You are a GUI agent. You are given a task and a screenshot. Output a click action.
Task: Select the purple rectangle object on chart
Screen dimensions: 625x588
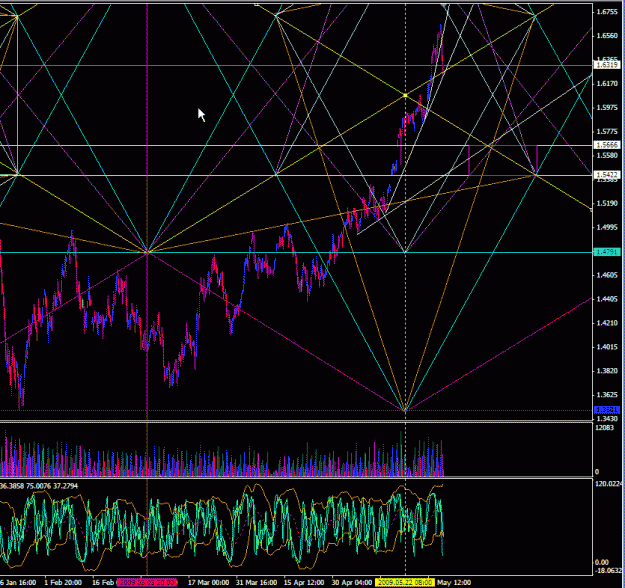tap(503, 160)
